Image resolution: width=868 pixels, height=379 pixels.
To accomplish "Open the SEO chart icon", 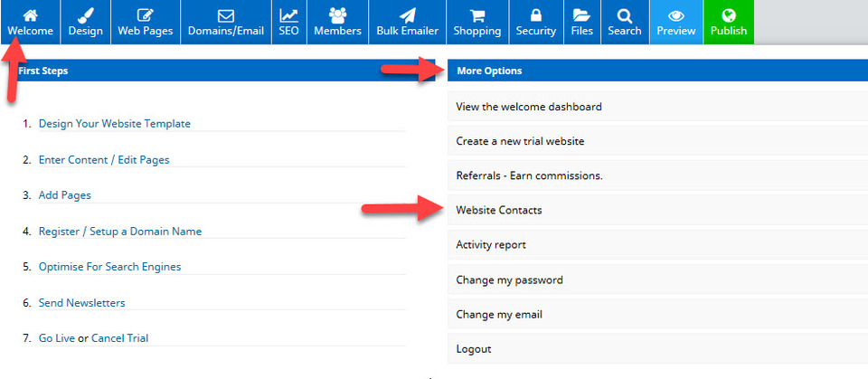I will (288, 15).
